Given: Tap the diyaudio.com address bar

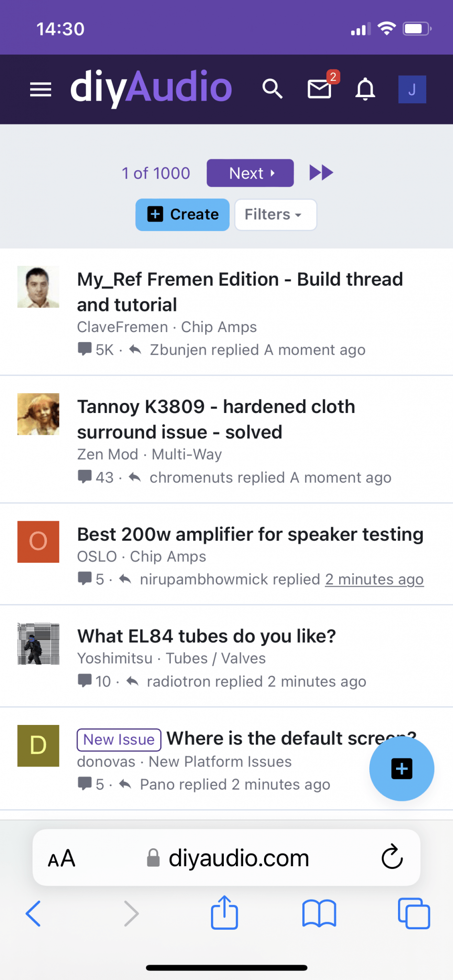Looking at the screenshot, I should pos(226,857).
